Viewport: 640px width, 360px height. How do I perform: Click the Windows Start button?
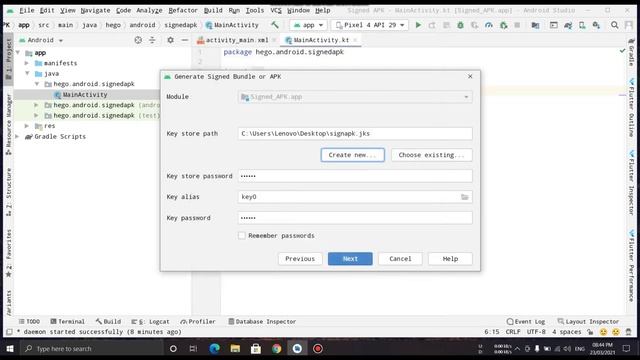tap(9, 349)
